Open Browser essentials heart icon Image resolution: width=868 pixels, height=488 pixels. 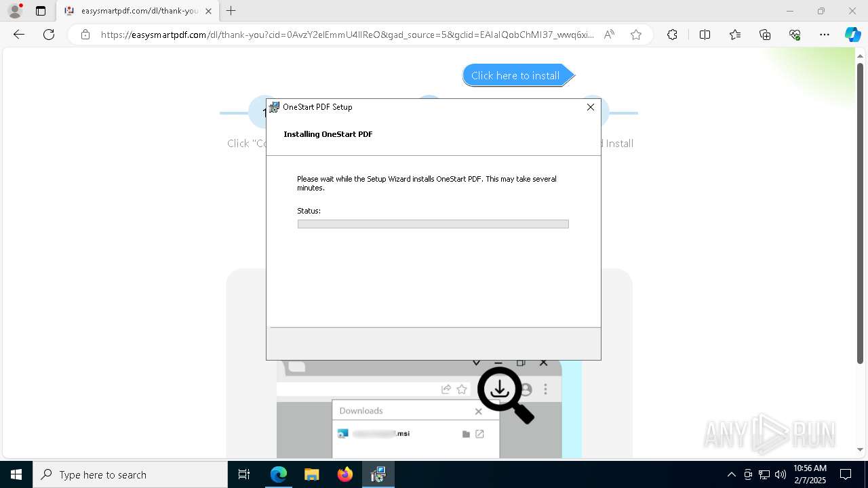coord(795,35)
